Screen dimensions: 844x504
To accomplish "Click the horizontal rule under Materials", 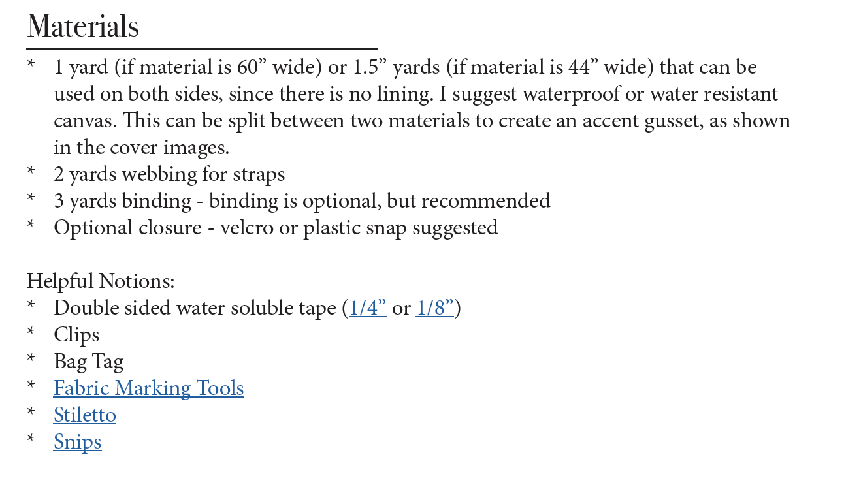I will pyautogui.click(x=202, y=49).
